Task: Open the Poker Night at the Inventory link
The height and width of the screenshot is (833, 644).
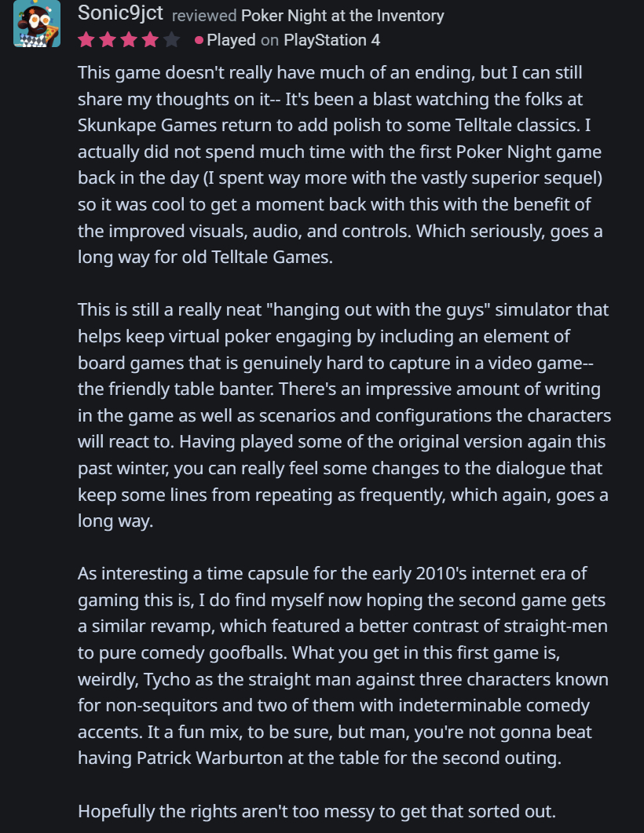Action: tap(342, 16)
